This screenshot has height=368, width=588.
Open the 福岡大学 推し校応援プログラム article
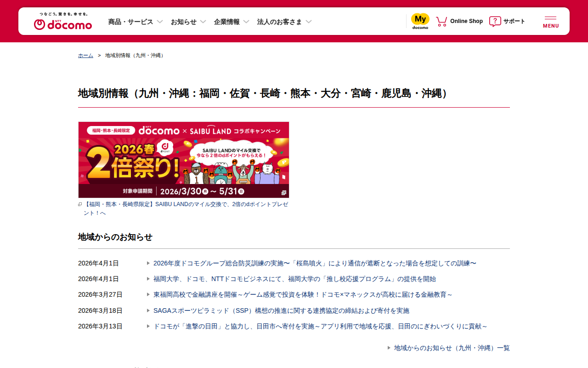294,279
